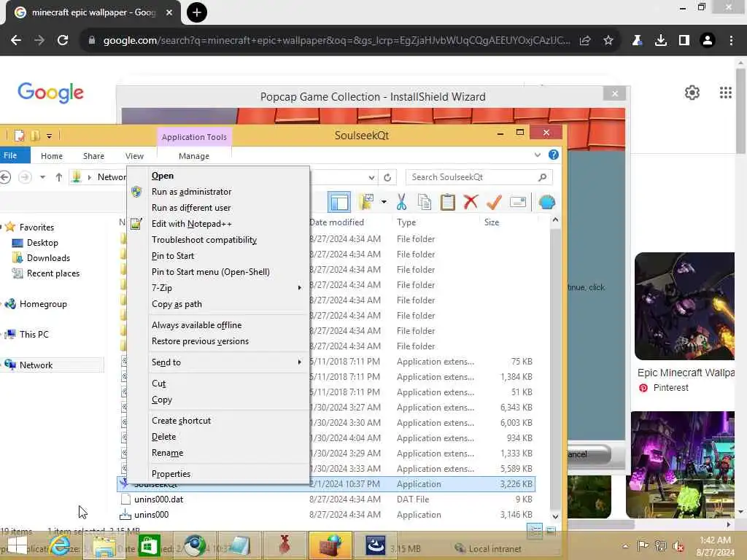Click the Explorer back arrow
The width and height of the screenshot is (747, 560).
(x=5, y=177)
